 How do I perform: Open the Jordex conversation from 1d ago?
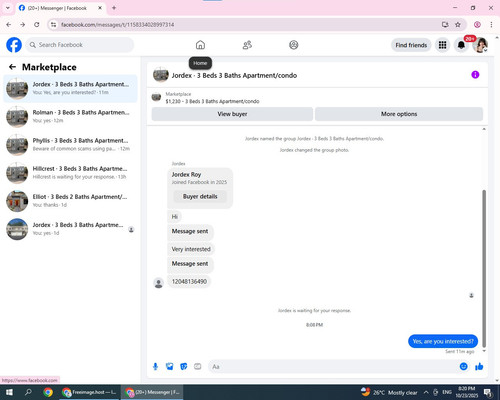70,229
